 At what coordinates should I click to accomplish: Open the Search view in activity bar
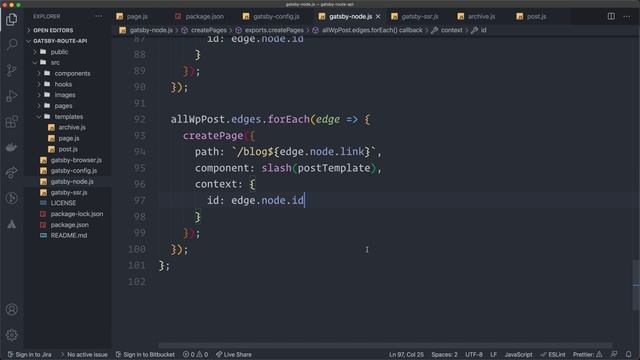12,44
